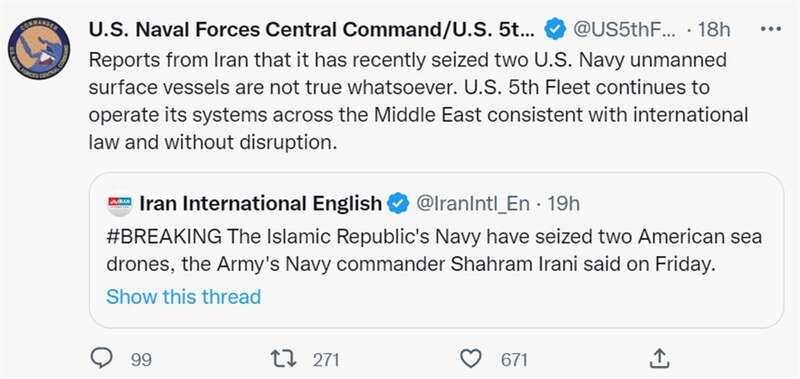Expand Show this thread link
Image resolution: width=800 pixels, height=379 pixels.
tap(184, 296)
